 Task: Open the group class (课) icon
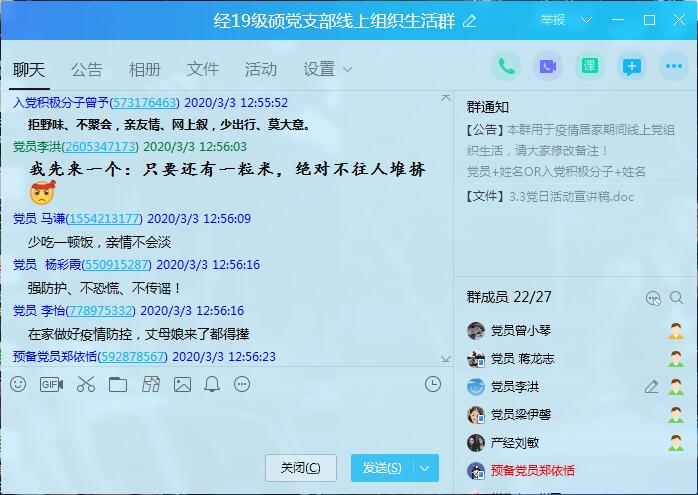pos(590,67)
